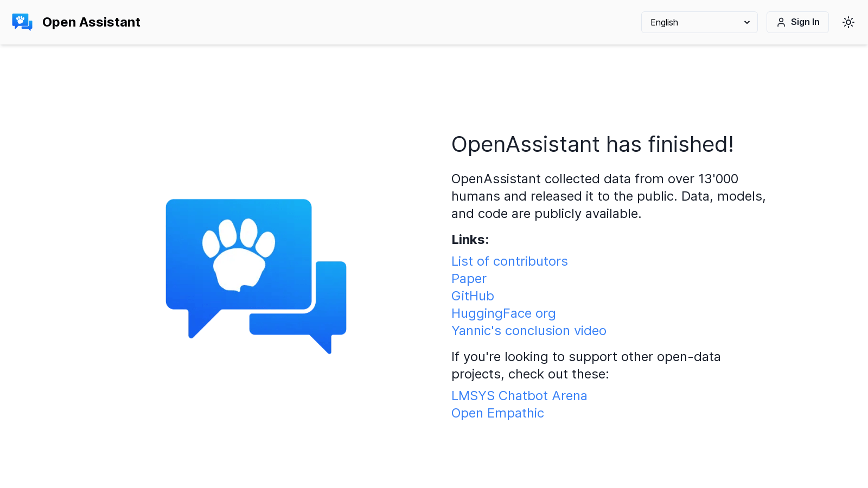Viewport: 868px width, 488px height.
Task: Click the large paw chat bubble image
Action: pyautogui.click(x=256, y=277)
